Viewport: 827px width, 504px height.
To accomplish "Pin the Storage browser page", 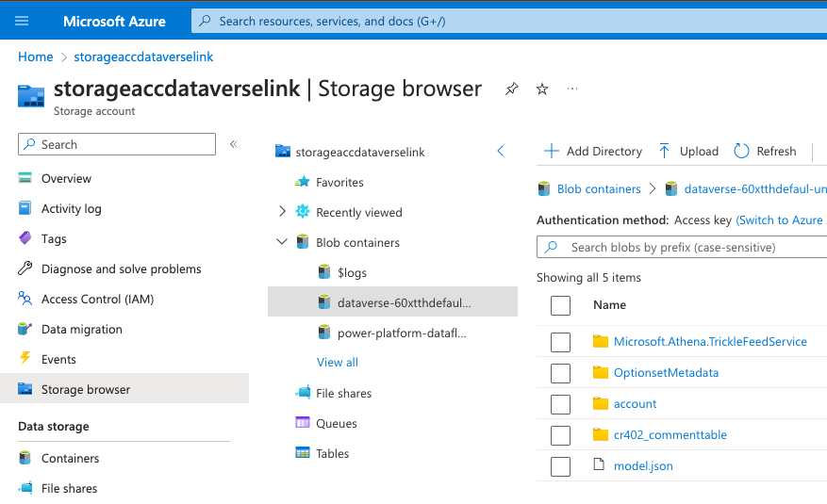I will coord(511,89).
